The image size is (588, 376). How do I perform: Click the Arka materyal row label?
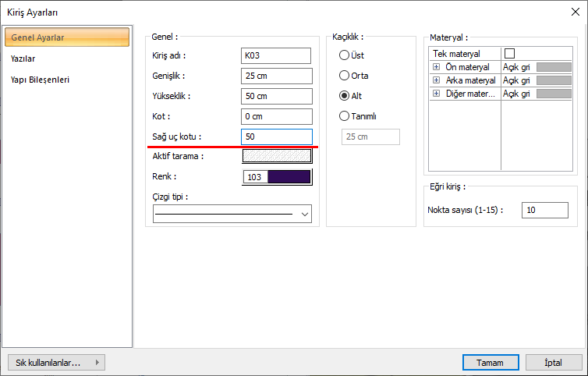(470, 80)
